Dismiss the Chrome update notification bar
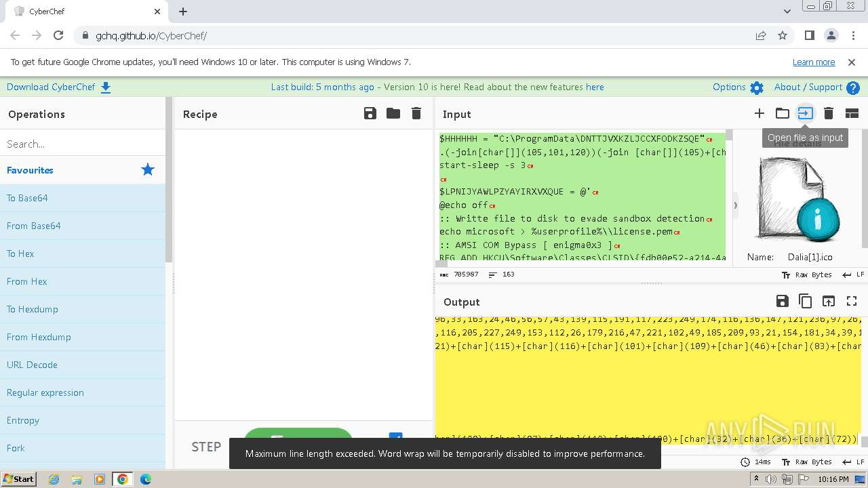The width and height of the screenshot is (868, 488). [x=852, y=62]
